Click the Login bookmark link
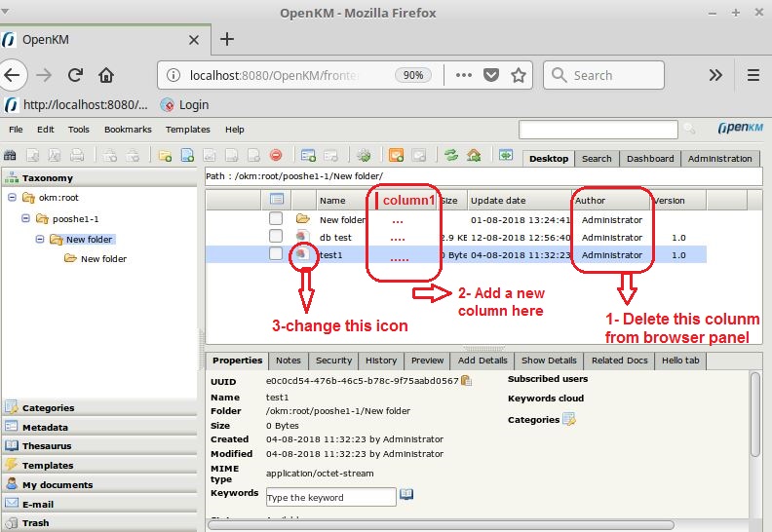The image size is (772, 532). click(x=193, y=104)
